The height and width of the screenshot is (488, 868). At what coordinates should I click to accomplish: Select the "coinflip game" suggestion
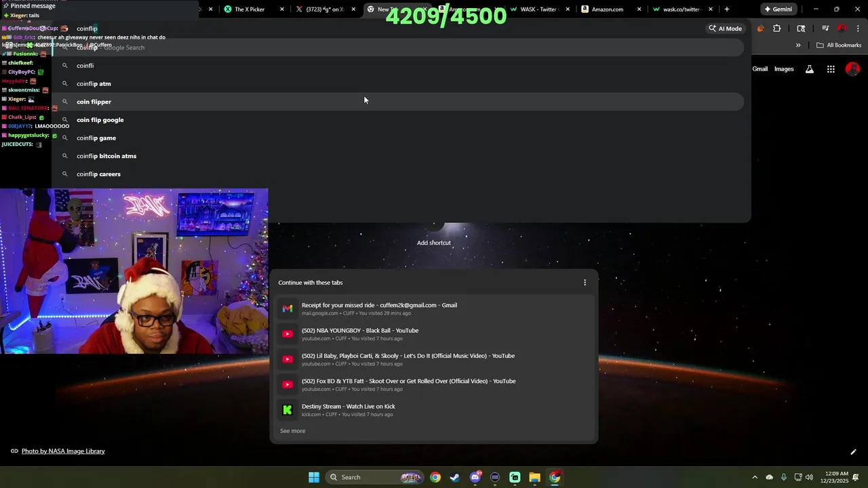[x=398, y=138]
